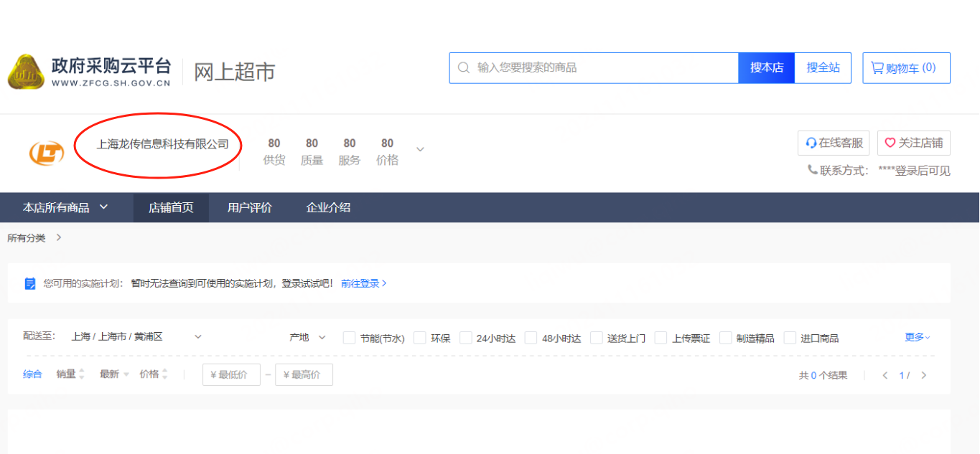Go to next results page arrow

pyautogui.click(x=924, y=375)
